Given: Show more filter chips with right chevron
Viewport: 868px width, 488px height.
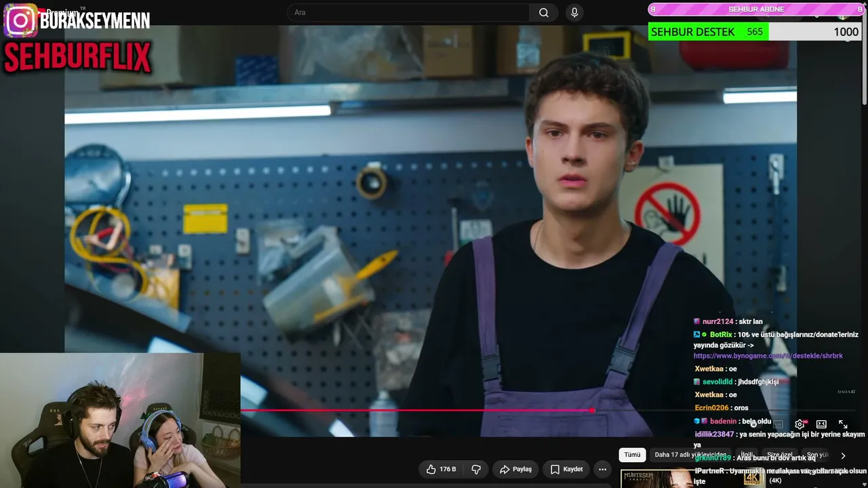Looking at the screenshot, I should [843, 455].
